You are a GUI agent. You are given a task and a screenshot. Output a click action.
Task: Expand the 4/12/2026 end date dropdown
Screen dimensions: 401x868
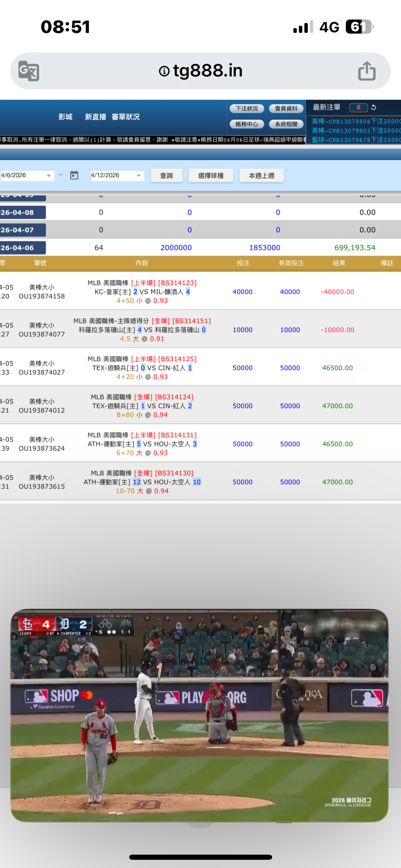pos(138,176)
